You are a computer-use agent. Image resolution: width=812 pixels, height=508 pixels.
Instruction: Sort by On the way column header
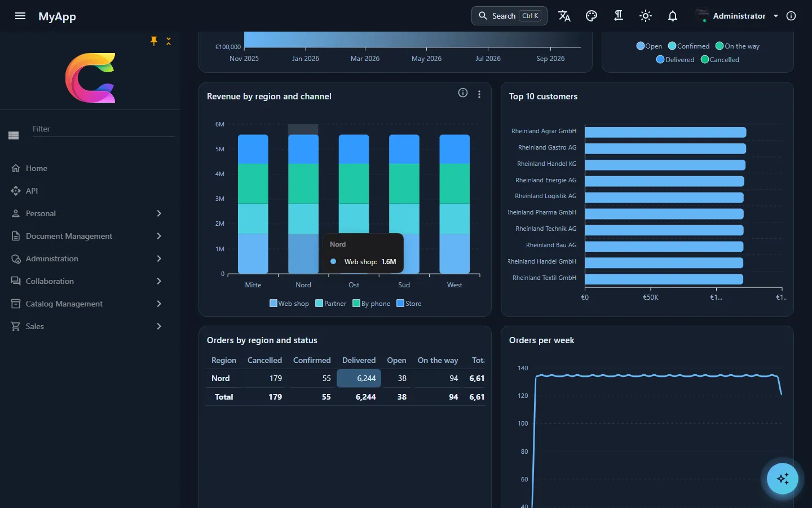[438, 360]
